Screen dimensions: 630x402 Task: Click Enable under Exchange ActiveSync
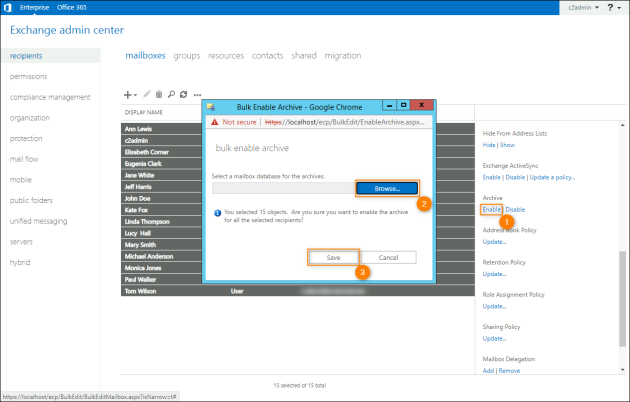[492, 177]
